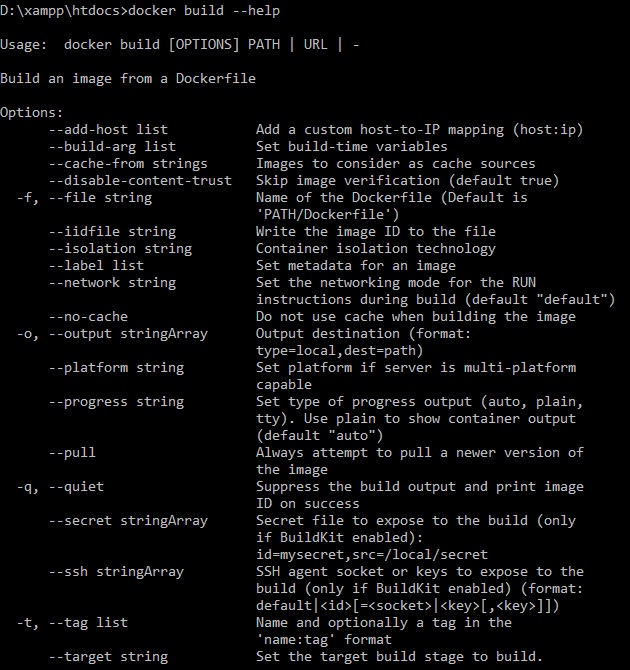
Task: Click the '--iidfile string' option
Action: click(x=112, y=231)
